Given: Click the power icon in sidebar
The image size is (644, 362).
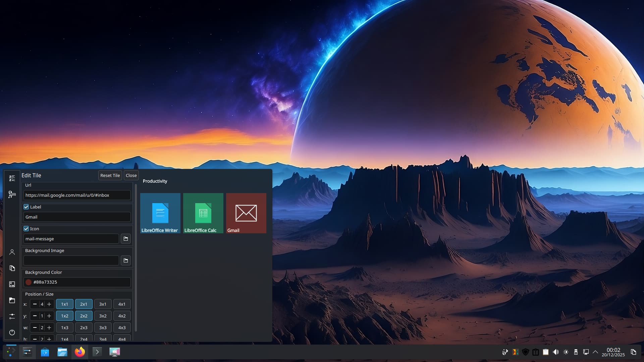Looking at the screenshot, I should tap(12, 333).
